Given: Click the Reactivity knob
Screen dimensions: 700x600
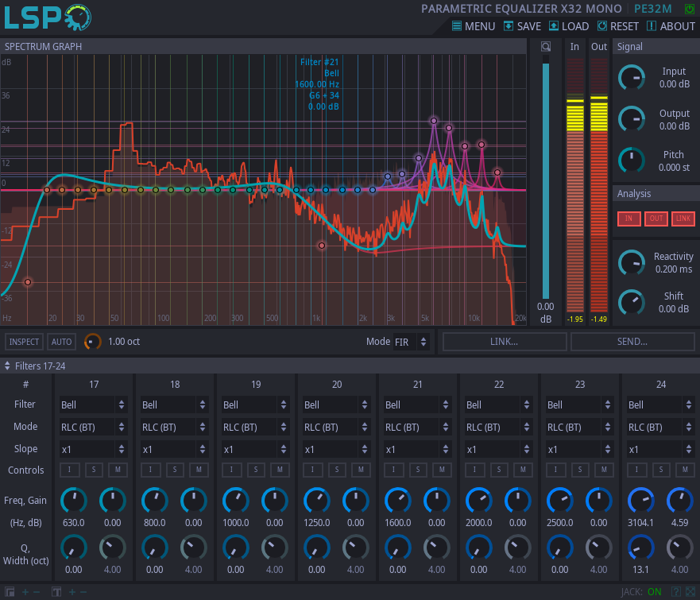Looking at the screenshot, I should pyautogui.click(x=632, y=262).
